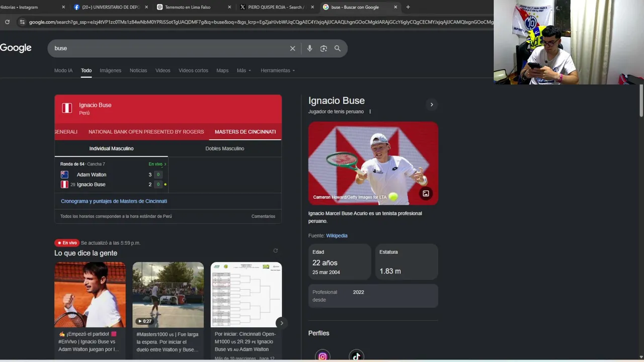Select the 'Todo' results filter
Image resolution: width=644 pixels, height=362 pixels.
pos(86,70)
